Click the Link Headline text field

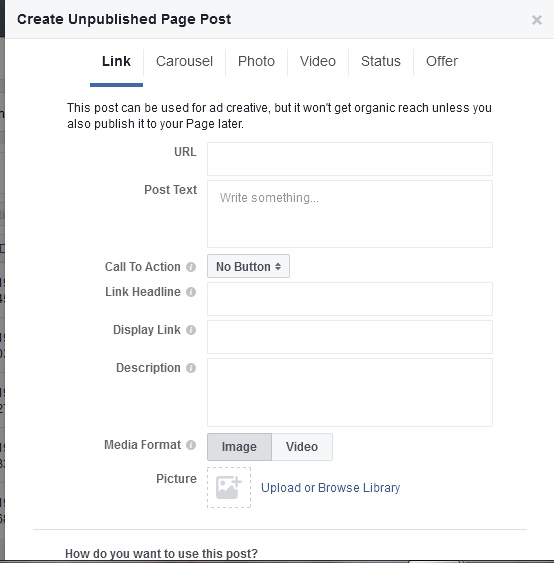pyautogui.click(x=350, y=299)
